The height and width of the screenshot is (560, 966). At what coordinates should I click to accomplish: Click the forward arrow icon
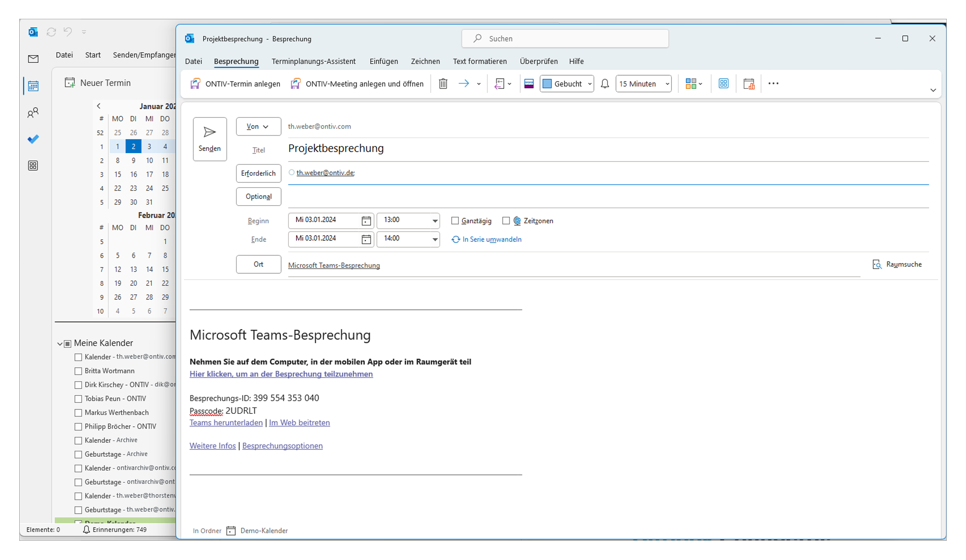pyautogui.click(x=464, y=84)
